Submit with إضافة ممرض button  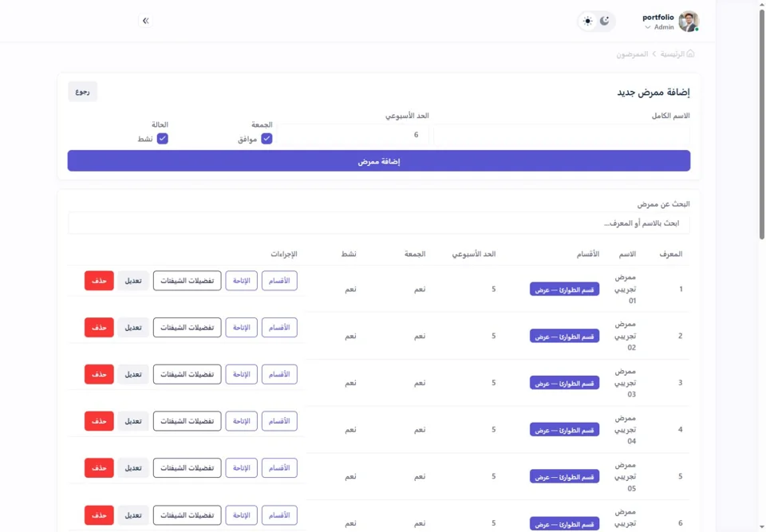[x=378, y=161]
